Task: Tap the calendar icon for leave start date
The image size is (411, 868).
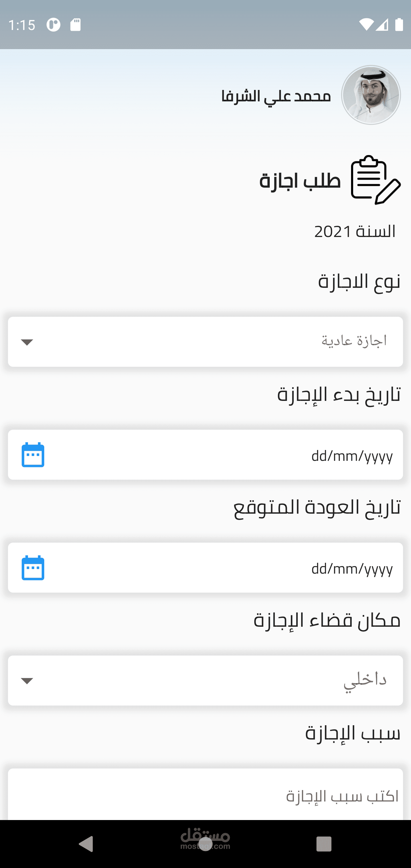Action: pos(33,455)
